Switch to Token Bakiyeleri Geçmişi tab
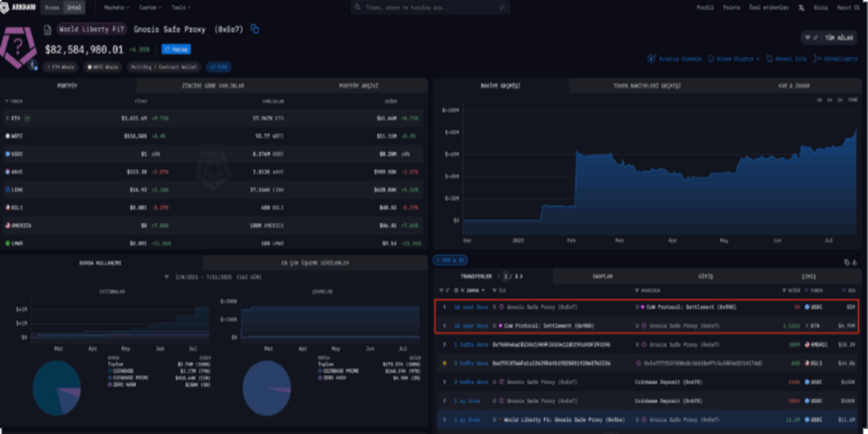This screenshot has height=434, width=868. (647, 85)
